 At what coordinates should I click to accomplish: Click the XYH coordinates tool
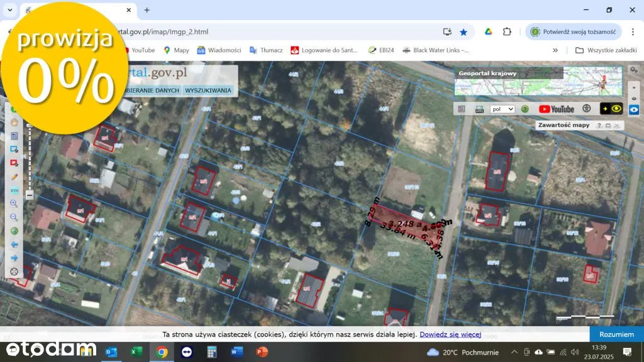(x=14, y=190)
